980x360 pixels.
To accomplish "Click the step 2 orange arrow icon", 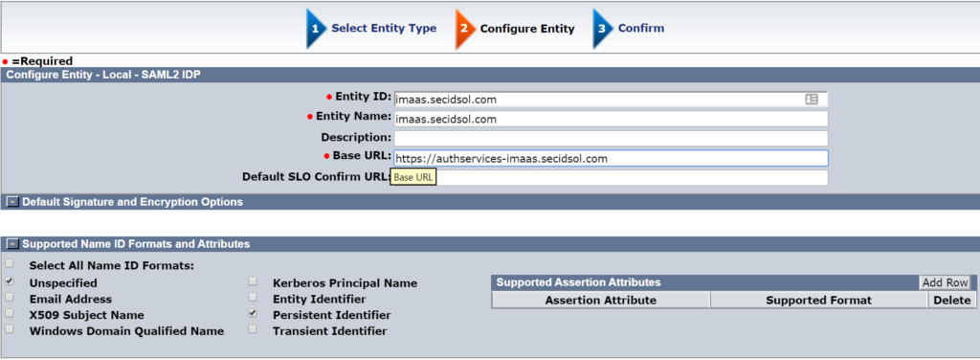I will click(466, 29).
